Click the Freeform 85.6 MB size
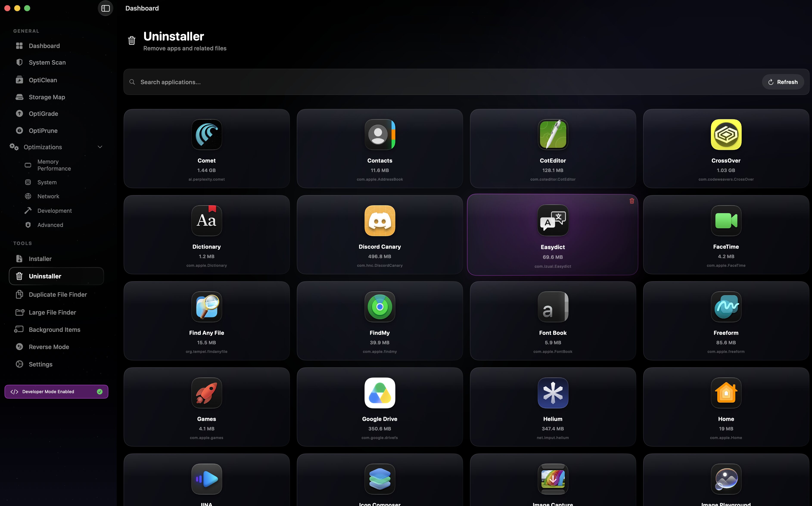The height and width of the screenshot is (506, 812). click(726, 343)
